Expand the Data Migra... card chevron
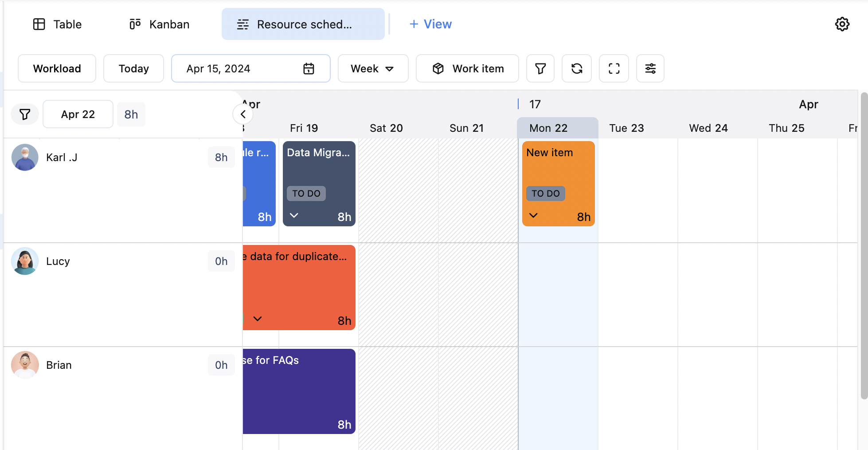Image resolution: width=868 pixels, height=450 pixels. (294, 216)
